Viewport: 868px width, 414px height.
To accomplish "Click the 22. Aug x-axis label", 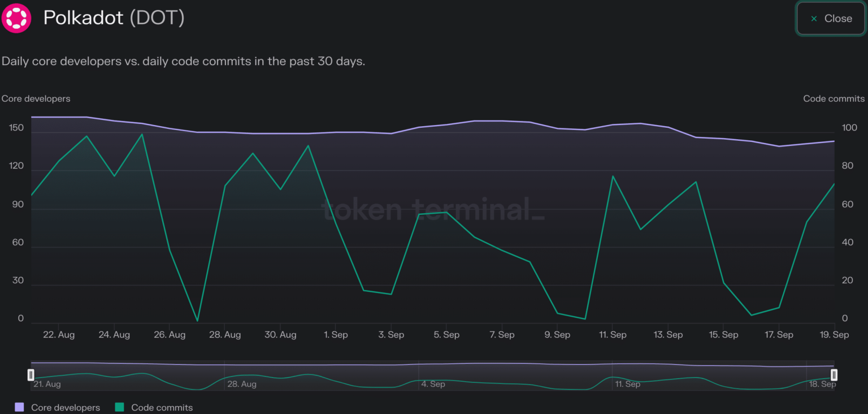I will (59, 335).
